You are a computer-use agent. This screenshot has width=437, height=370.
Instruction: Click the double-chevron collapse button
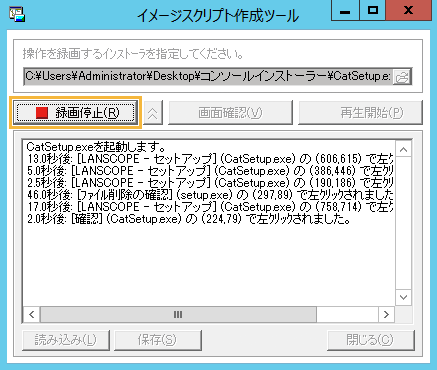click(153, 113)
